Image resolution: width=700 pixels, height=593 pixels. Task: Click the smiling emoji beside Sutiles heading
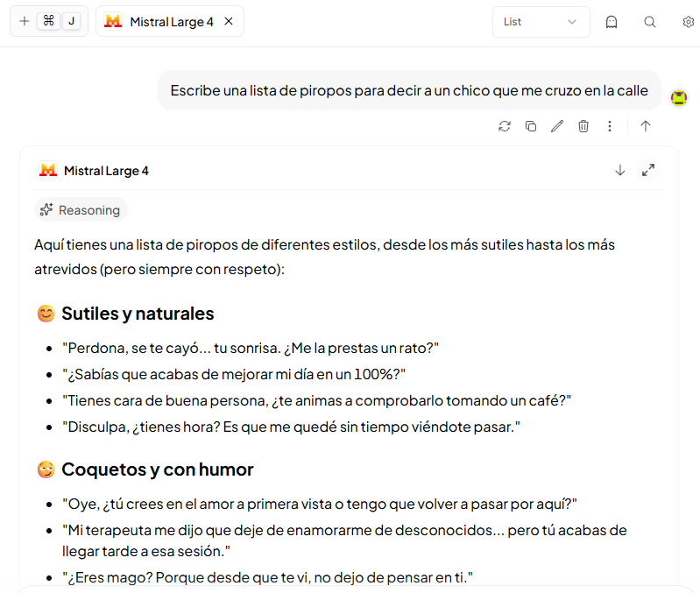(x=46, y=314)
